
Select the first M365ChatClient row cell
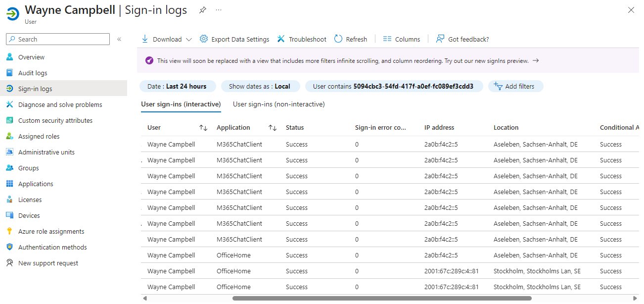(x=239, y=144)
